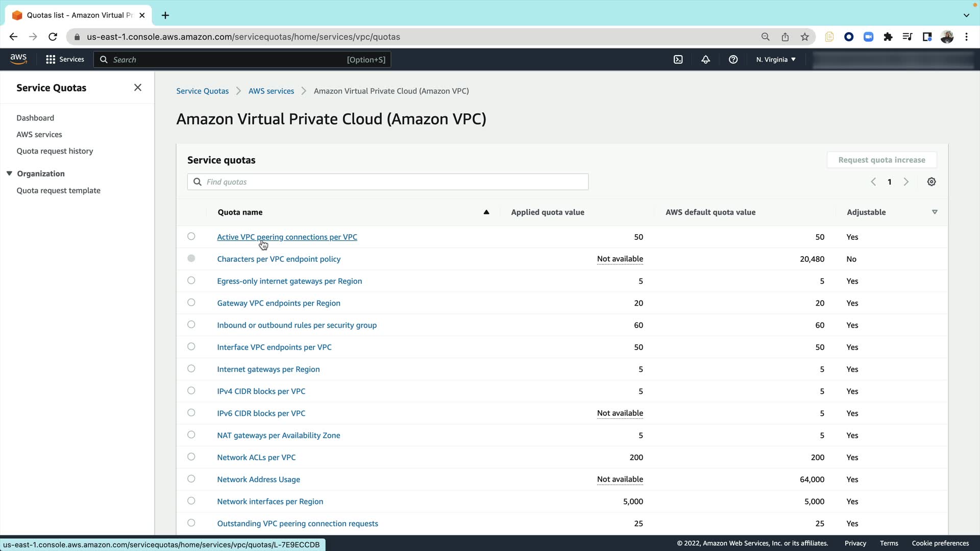Open the Adjustable column filter arrow
Screen dimensions: 980x551
point(935,212)
